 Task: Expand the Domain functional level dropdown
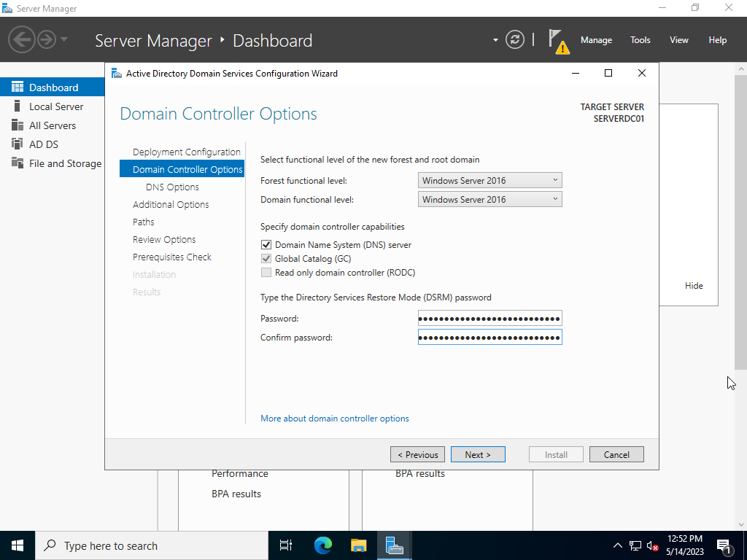coord(490,200)
